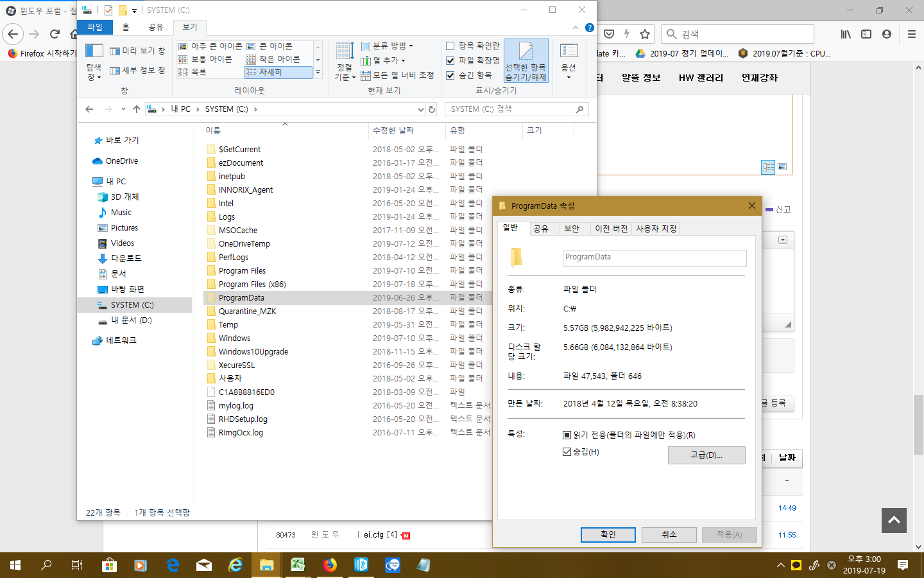Viewport: 924px width, 578px height.
Task: Click 연재강좌 link on webpage
Action: click(760, 78)
